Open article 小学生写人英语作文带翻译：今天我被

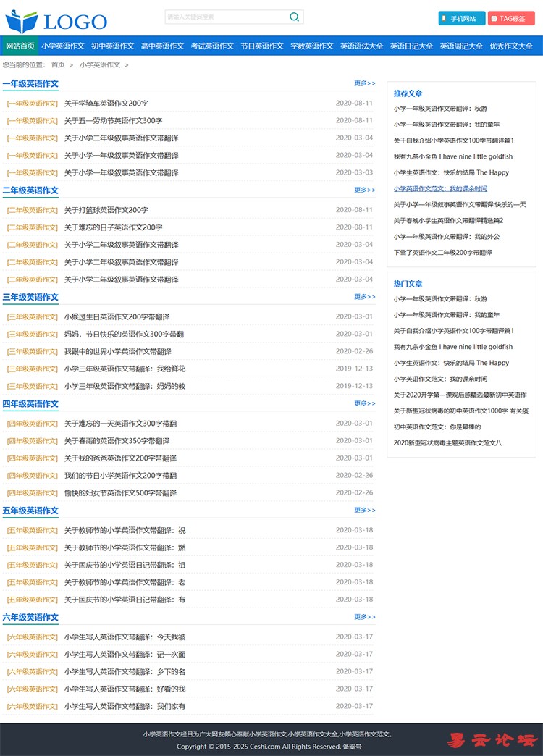click(125, 637)
